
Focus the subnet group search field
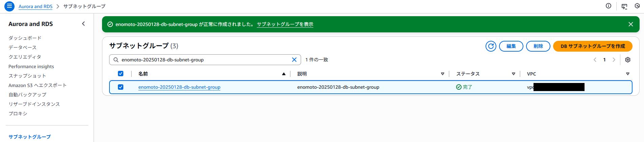point(205,60)
